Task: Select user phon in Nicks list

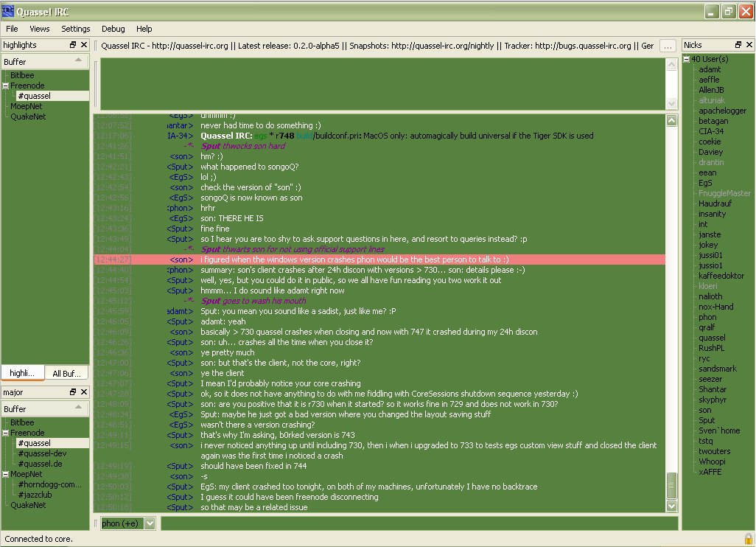Action: [707, 318]
